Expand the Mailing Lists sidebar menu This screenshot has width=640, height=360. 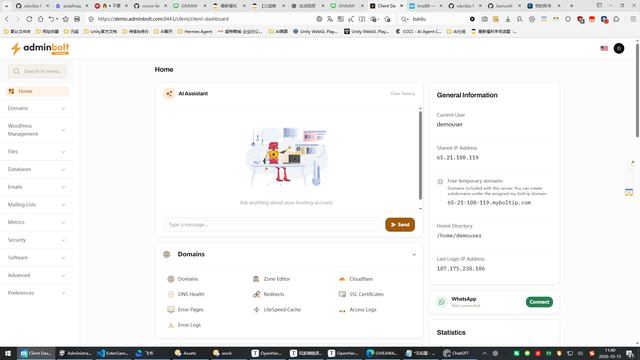click(37, 205)
